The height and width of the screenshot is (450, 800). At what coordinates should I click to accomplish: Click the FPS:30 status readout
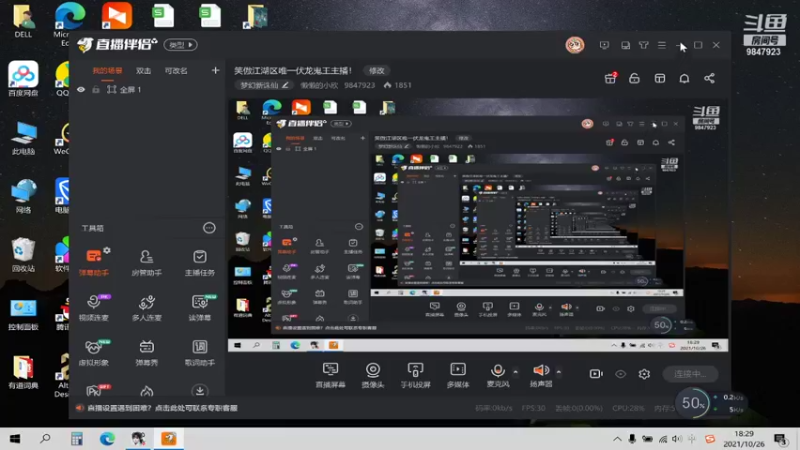pos(534,408)
